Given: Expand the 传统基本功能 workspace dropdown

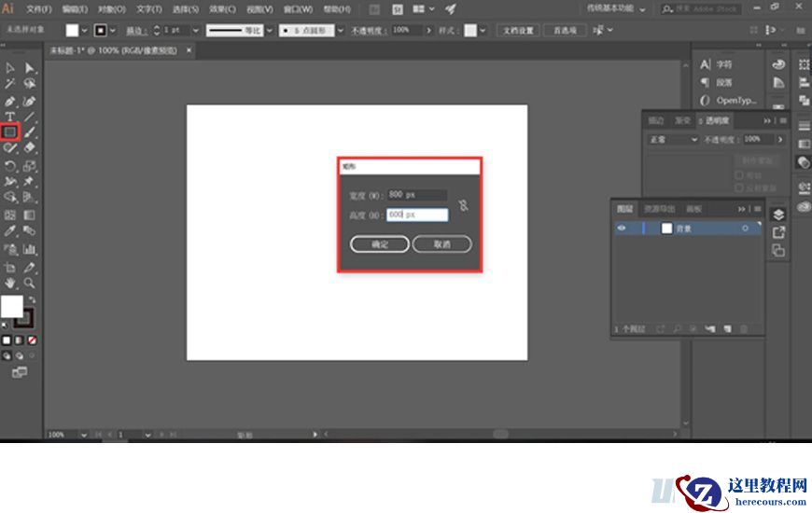Looking at the screenshot, I should pos(642,8).
